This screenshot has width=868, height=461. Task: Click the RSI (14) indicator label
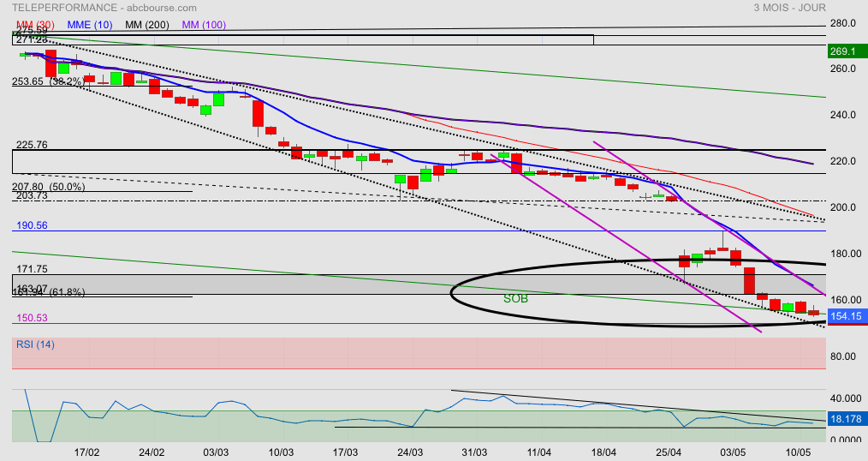click(x=35, y=344)
